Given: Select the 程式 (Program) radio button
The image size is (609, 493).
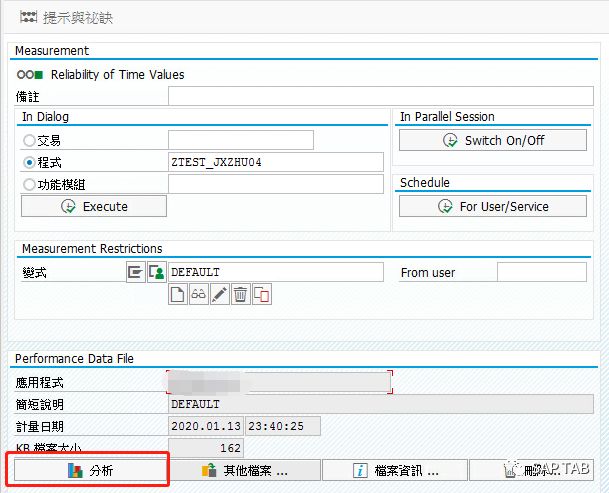Looking at the screenshot, I should pos(29,162).
